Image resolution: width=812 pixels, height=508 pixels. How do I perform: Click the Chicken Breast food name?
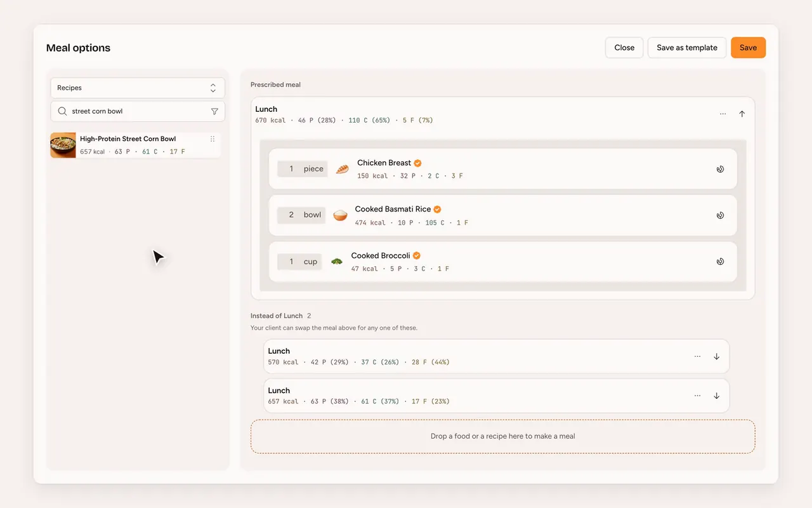[x=384, y=163]
